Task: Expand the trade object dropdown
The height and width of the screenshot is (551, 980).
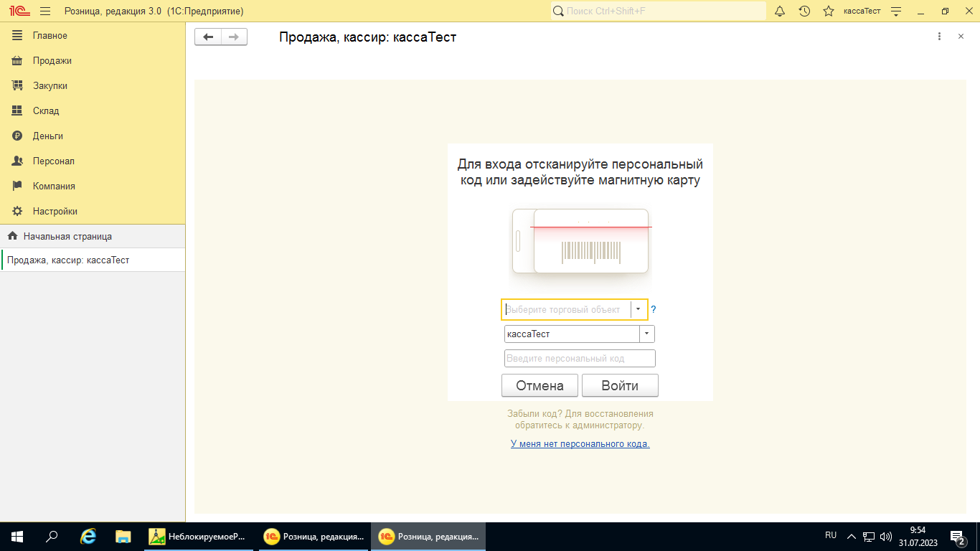Action: tap(638, 309)
